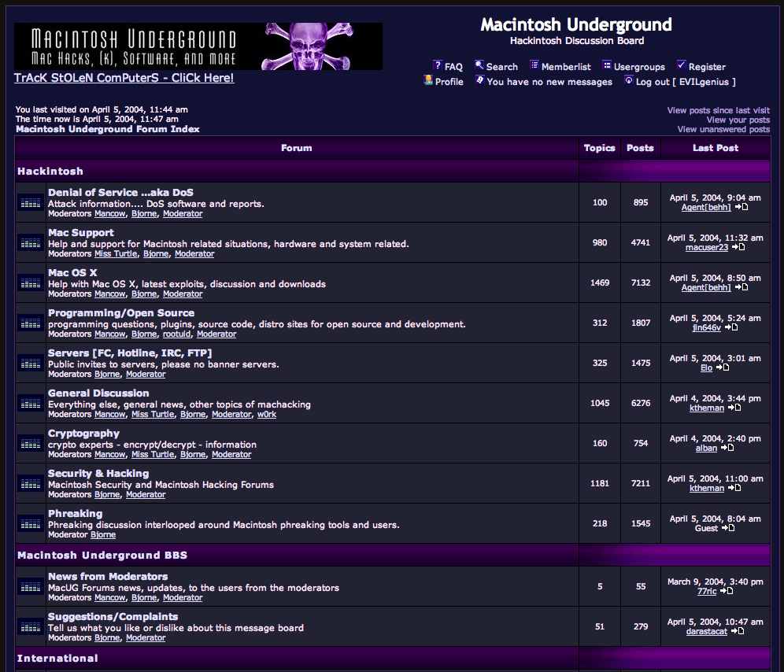Open Servers [FC, Hotline, IRC, FTP] forum

[130, 353]
